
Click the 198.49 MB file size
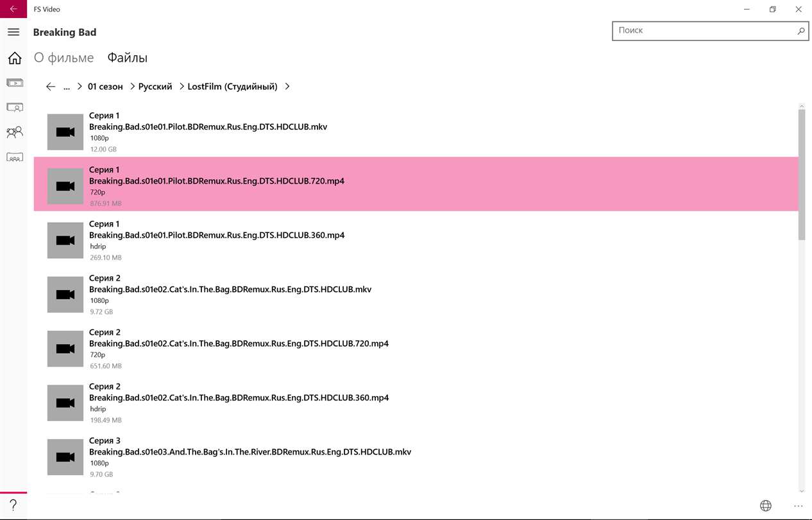(106, 420)
